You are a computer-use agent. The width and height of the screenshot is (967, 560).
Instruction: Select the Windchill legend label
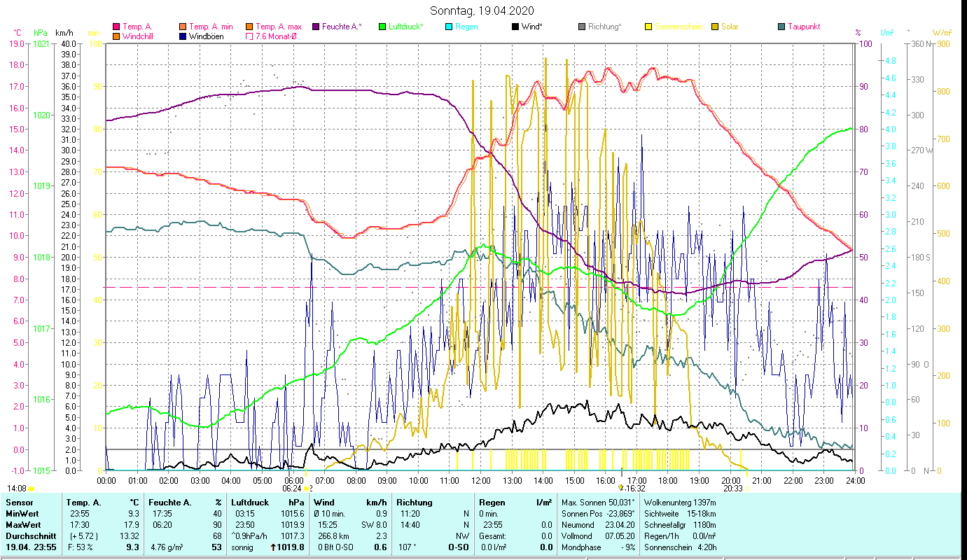(x=139, y=36)
